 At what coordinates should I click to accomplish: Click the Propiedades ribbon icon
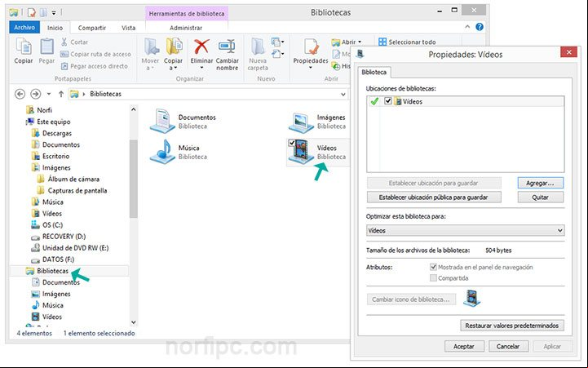(311, 47)
